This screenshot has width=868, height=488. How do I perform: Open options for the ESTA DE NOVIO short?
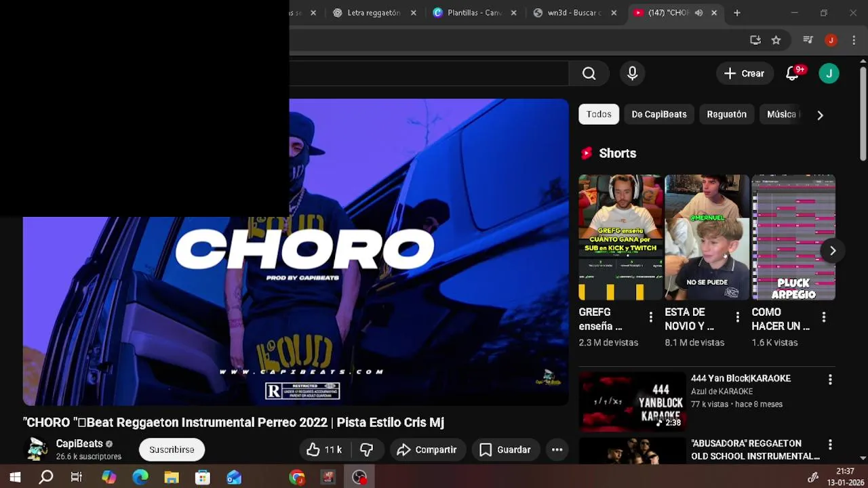point(737,317)
